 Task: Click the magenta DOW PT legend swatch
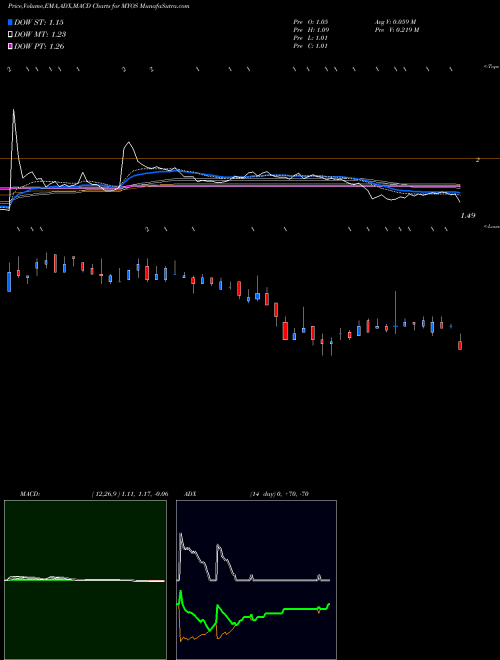tap(10, 46)
